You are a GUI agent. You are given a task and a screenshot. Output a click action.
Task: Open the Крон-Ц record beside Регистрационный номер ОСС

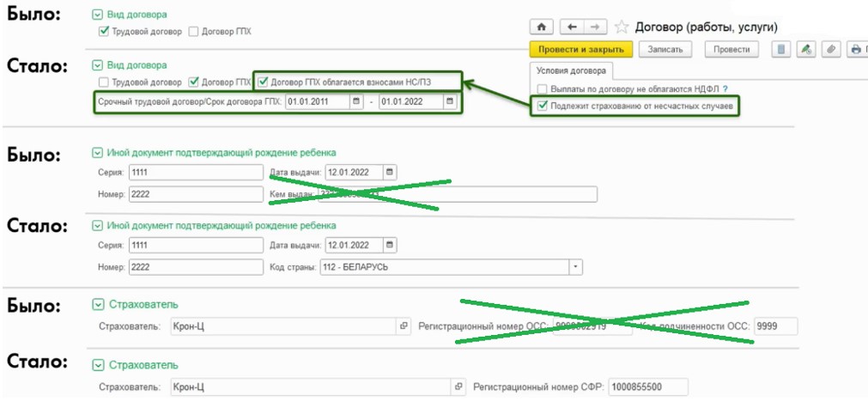pyautogui.click(x=404, y=326)
